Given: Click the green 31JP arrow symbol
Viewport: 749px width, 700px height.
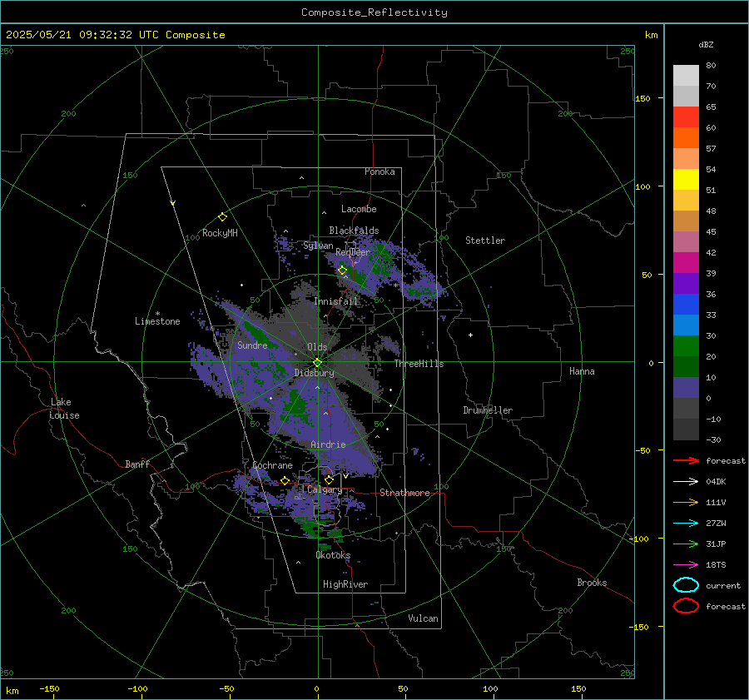Looking at the screenshot, I should tap(686, 544).
